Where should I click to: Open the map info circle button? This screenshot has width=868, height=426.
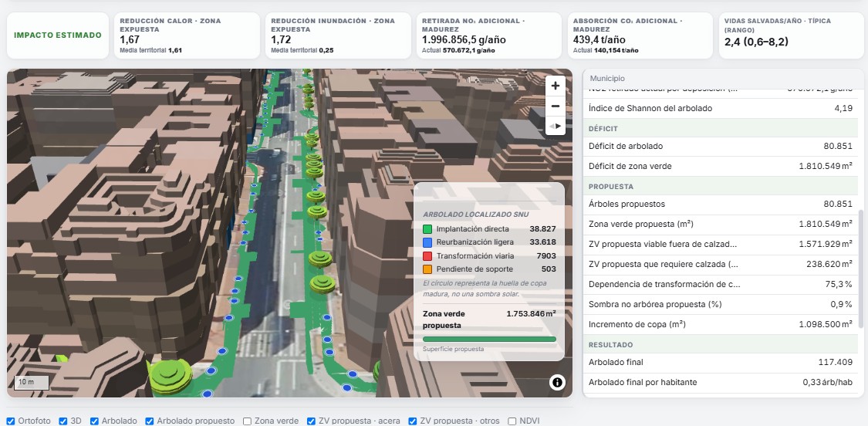tap(557, 382)
